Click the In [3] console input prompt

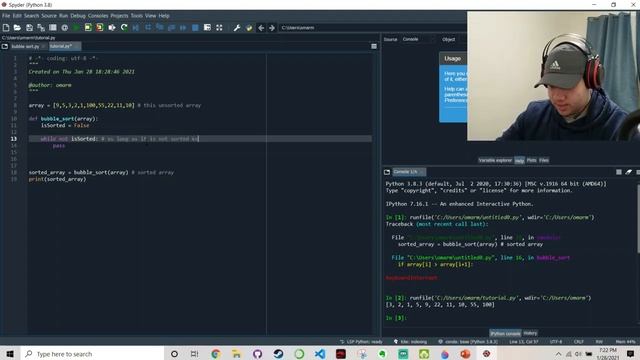pyautogui.click(x=396, y=318)
